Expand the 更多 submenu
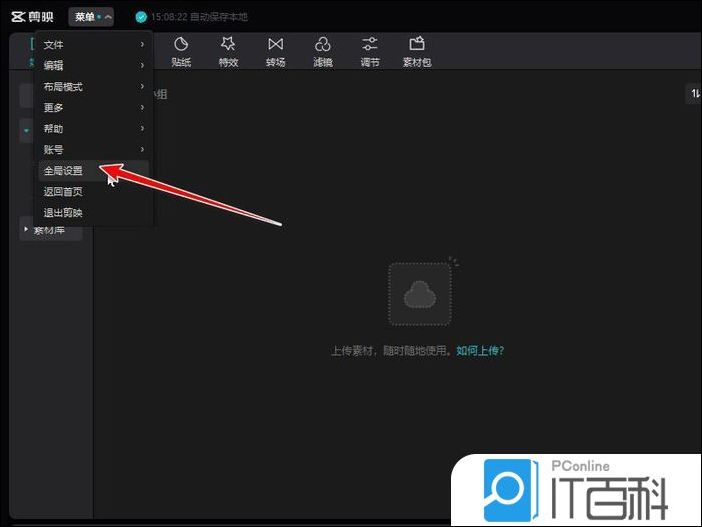The width and height of the screenshot is (702, 527). [94, 107]
